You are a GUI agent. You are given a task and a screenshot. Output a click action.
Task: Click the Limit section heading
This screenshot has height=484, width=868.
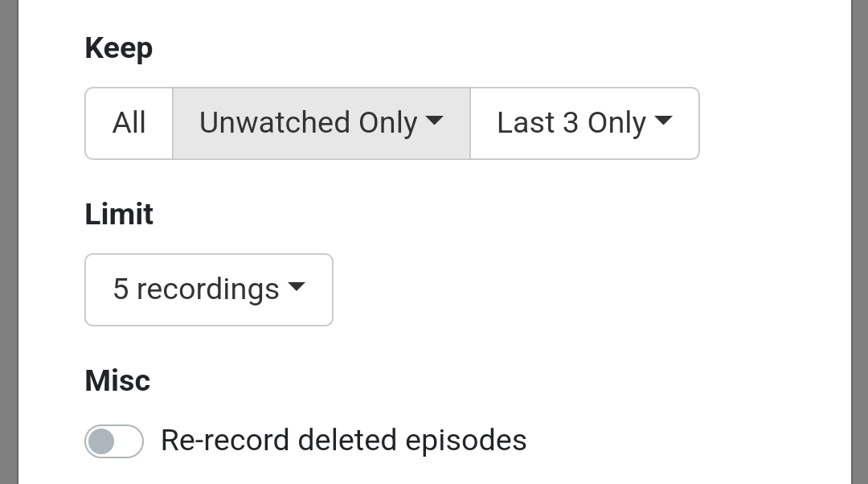[119, 215]
